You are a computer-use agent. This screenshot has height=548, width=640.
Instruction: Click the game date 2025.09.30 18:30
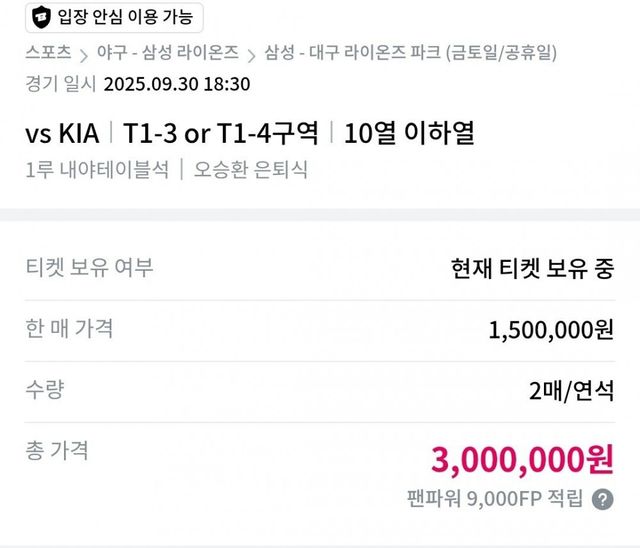click(x=177, y=84)
